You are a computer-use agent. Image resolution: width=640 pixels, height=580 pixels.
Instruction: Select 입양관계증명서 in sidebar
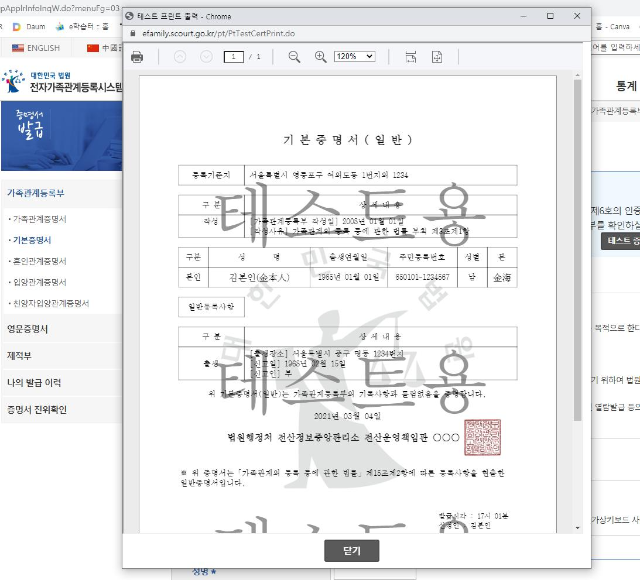pos(40,282)
